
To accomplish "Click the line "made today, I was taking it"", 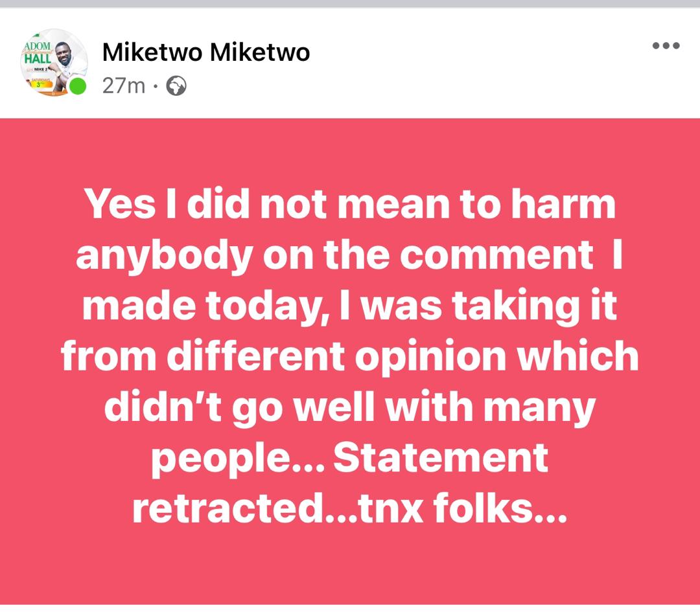I will point(349,306).
